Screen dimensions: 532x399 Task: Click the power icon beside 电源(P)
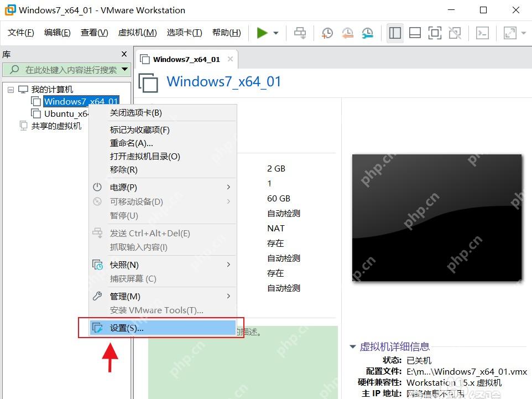point(97,186)
